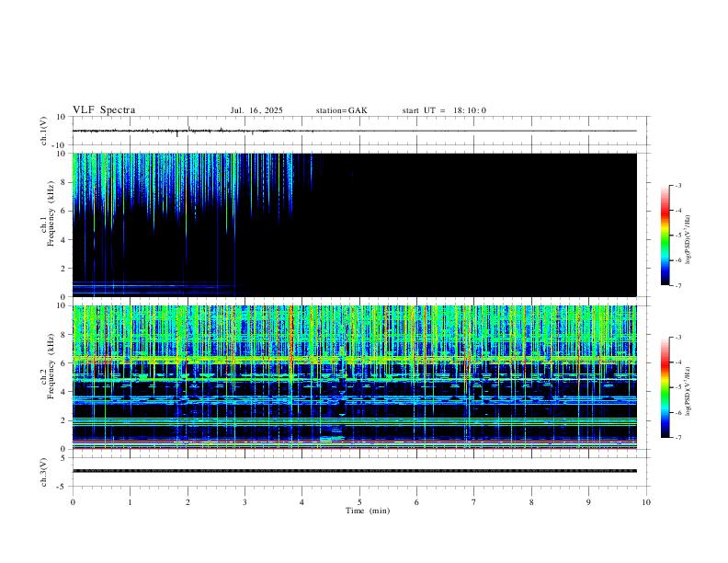Select the ch.1 "Frequency (kHz)" axis label

tap(51, 213)
